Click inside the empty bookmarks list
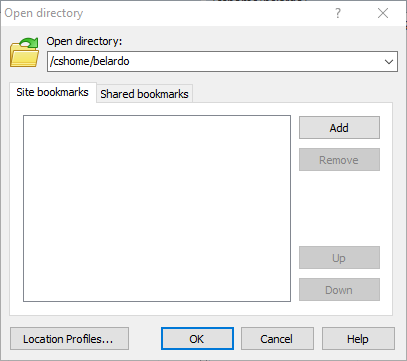407x361 pixels. pos(157,208)
